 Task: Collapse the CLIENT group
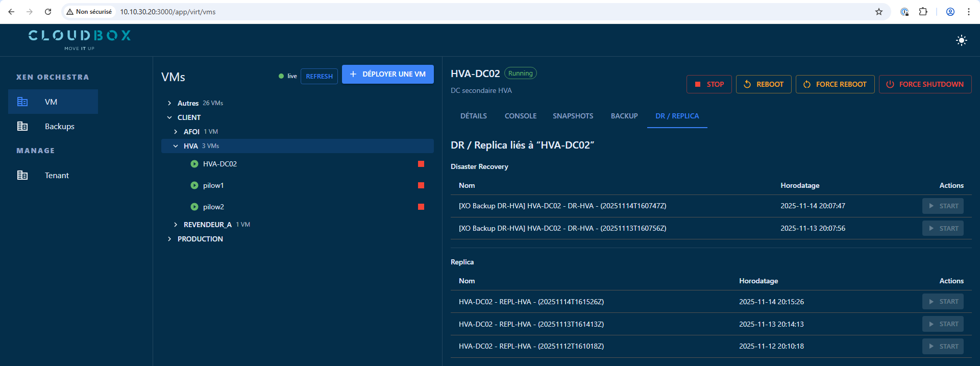click(x=169, y=117)
